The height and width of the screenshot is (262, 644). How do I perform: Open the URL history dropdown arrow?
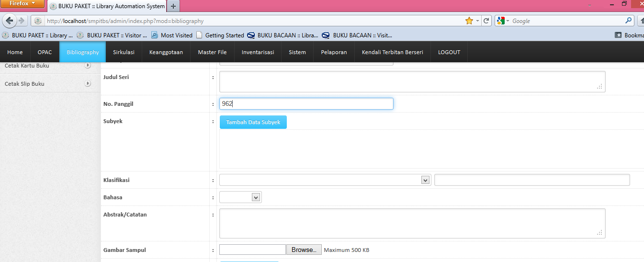(x=477, y=21)
